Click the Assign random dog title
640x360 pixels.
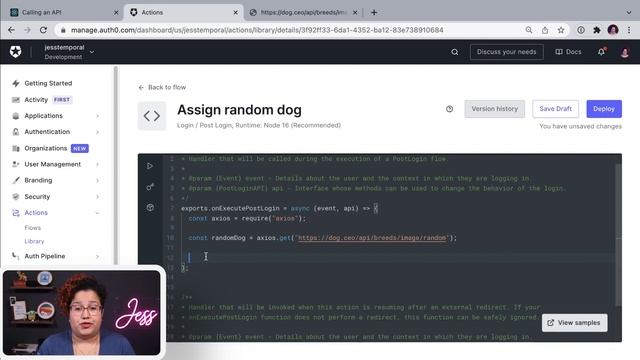pos(239,110)
